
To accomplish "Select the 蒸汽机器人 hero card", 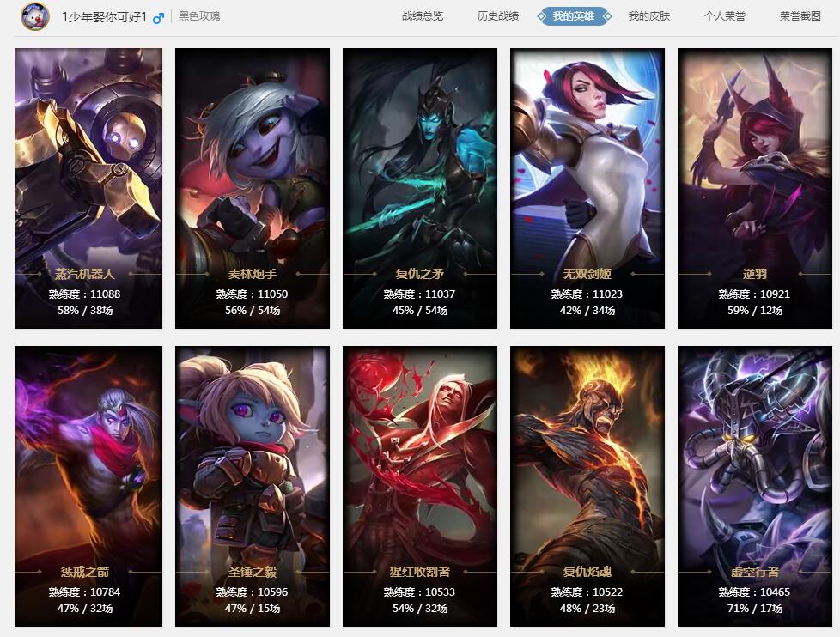I will [88, 188].
